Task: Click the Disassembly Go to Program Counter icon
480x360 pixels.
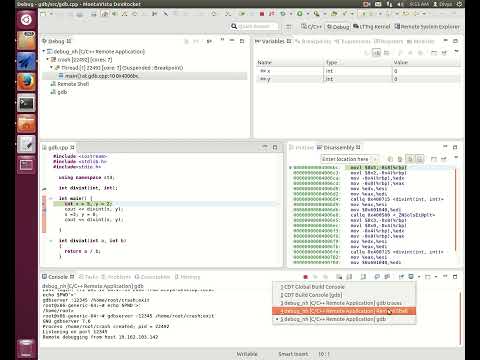Action: point(400,159)
